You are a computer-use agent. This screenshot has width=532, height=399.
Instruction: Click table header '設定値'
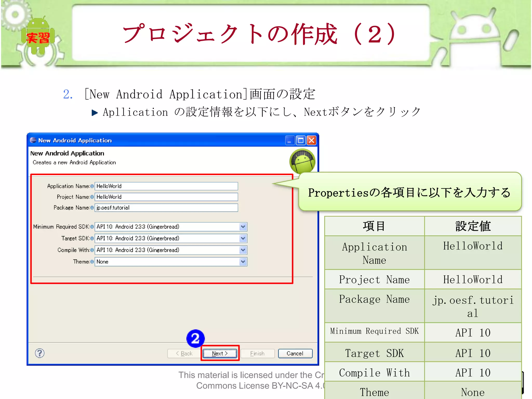pyautogui.click(x=473, y=226)
